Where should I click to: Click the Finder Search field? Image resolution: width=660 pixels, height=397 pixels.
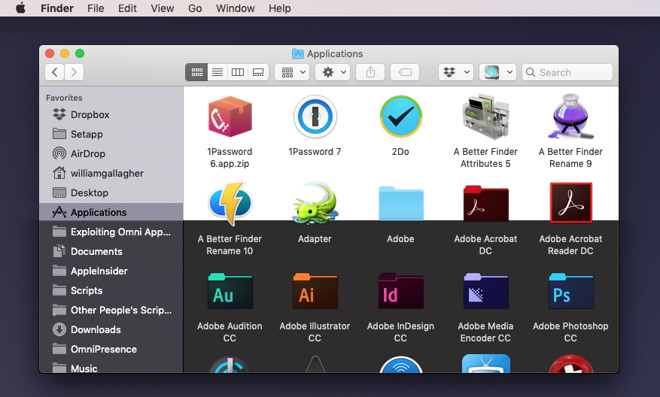click(567, 72)
